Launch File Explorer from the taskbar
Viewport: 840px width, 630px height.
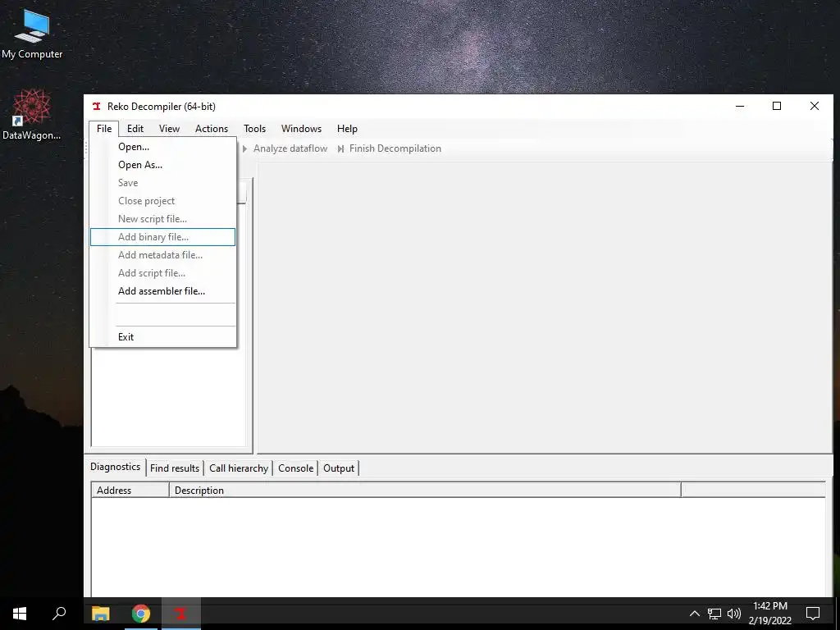point(101,614)
